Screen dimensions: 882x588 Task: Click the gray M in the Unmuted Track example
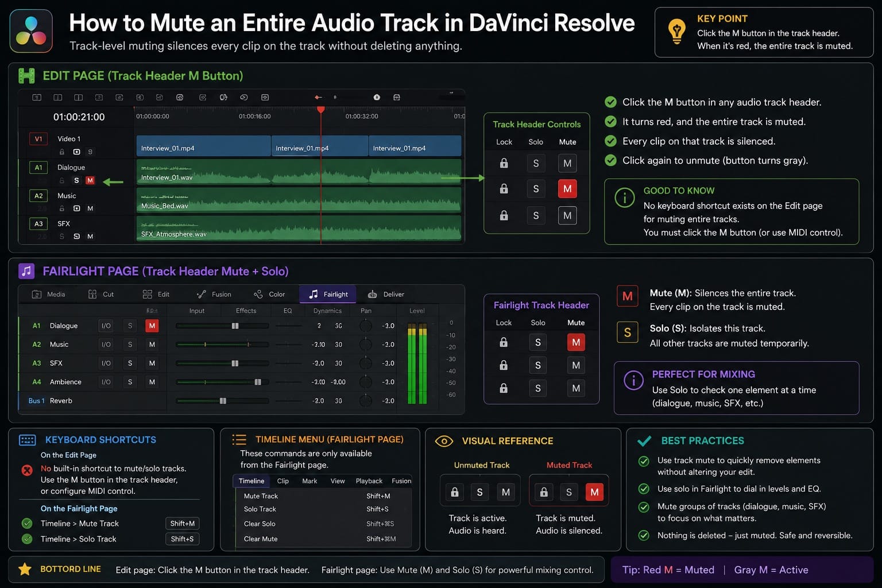pyautogui.click(x=505, y=492)
